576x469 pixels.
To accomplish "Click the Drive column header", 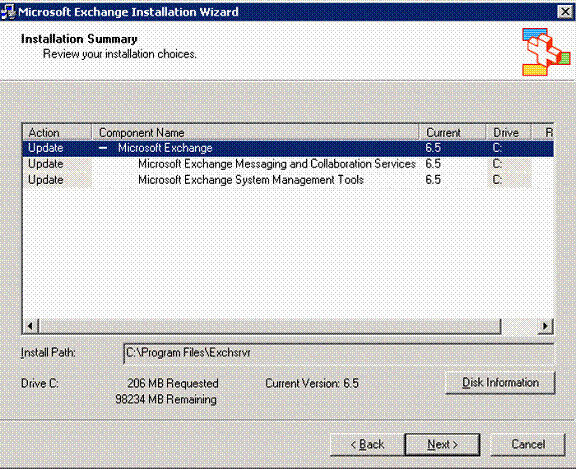I will [508, 133].
